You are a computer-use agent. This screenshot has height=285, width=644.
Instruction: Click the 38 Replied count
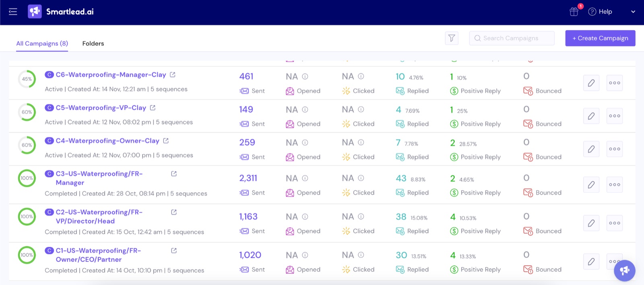[401, 217]
